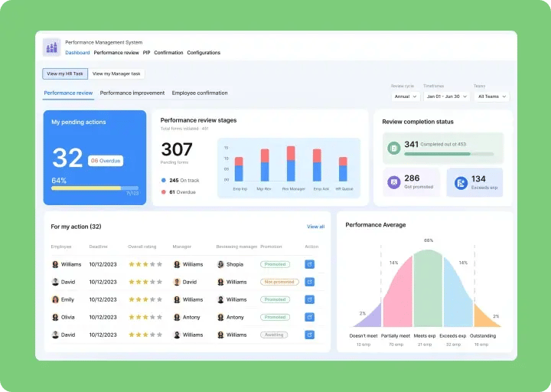This screenshot has height=392, width=551.
Task: Click Olivia's employee avatar
Action: coord(55,317)
